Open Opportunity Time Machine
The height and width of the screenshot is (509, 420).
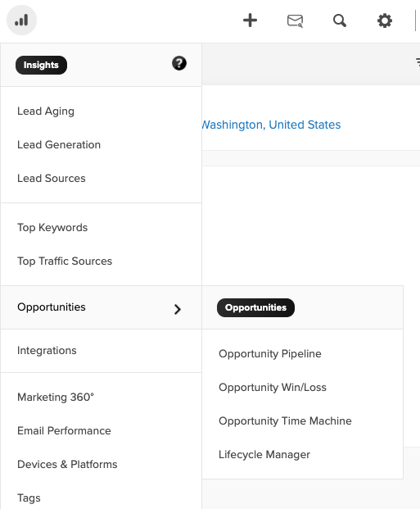click(285, 421)
